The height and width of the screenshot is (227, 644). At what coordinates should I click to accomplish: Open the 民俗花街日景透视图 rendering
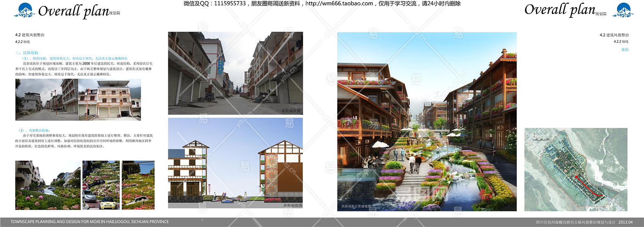tap(427, 121)
